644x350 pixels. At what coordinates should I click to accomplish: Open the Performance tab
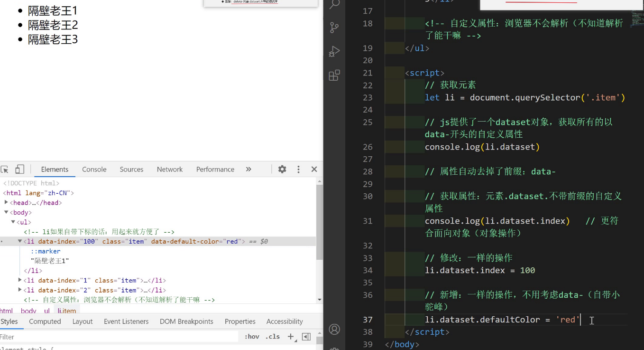(215, 169)
